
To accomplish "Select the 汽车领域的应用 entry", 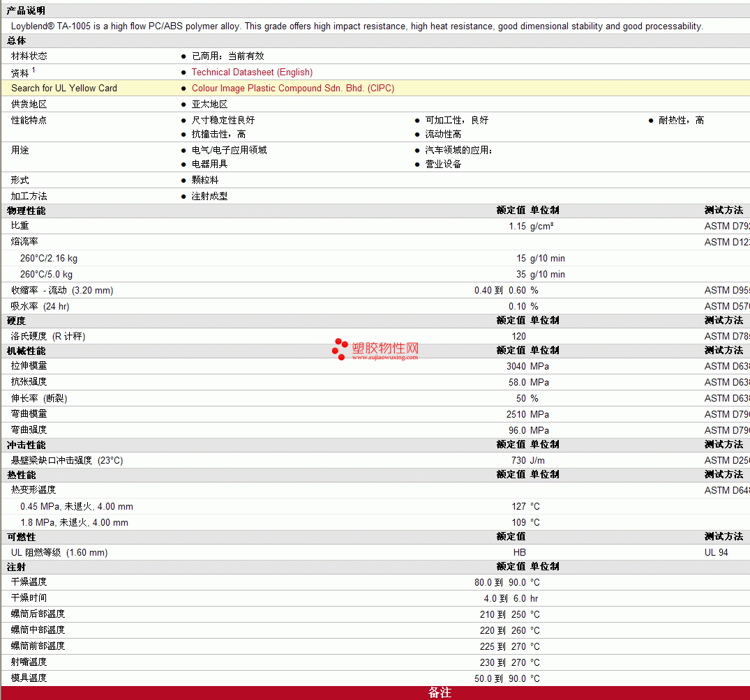I will click(x=458, y=151).
